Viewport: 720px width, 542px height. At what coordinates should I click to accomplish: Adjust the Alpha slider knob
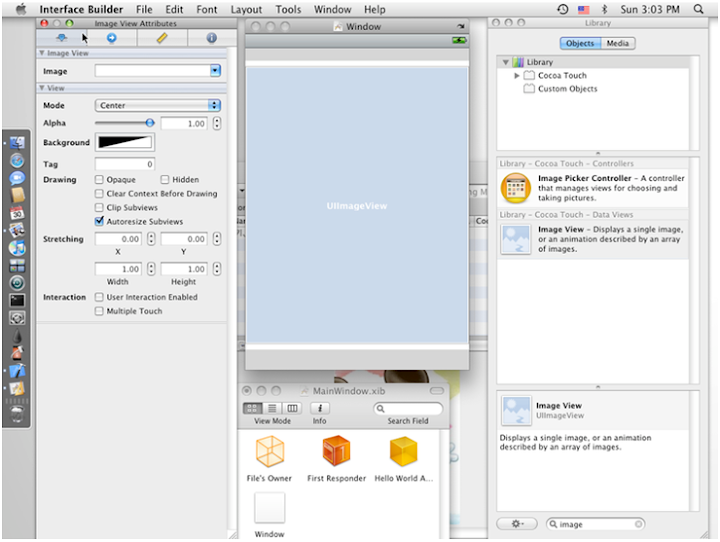pyautogui.click(x=150, y=123)
